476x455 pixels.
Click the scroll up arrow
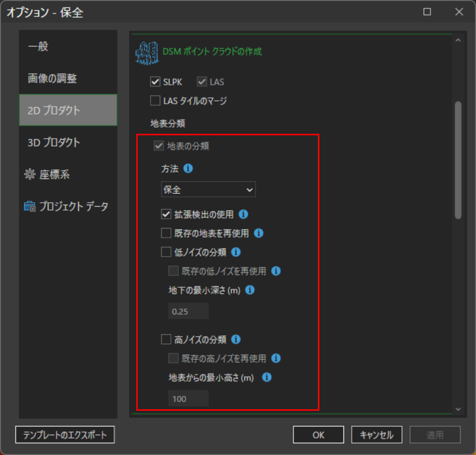[458, 40]
